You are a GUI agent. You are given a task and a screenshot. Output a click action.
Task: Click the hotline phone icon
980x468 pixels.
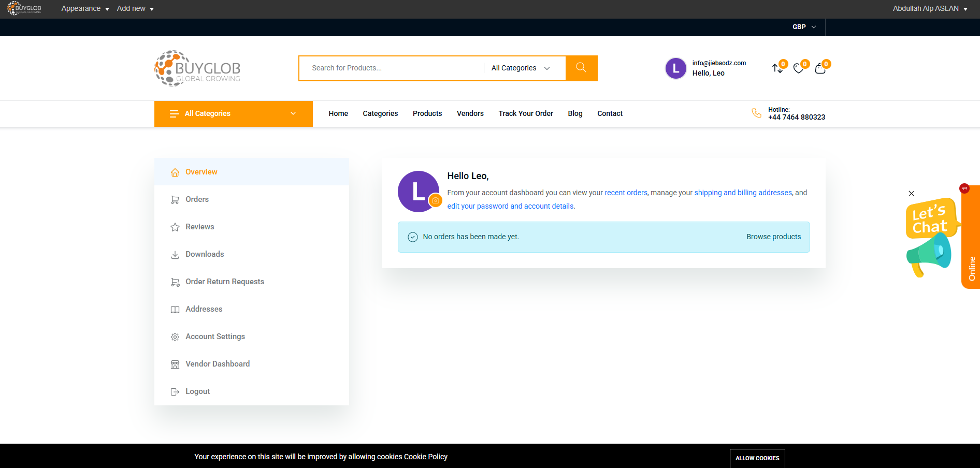click(x=757, y=113)
